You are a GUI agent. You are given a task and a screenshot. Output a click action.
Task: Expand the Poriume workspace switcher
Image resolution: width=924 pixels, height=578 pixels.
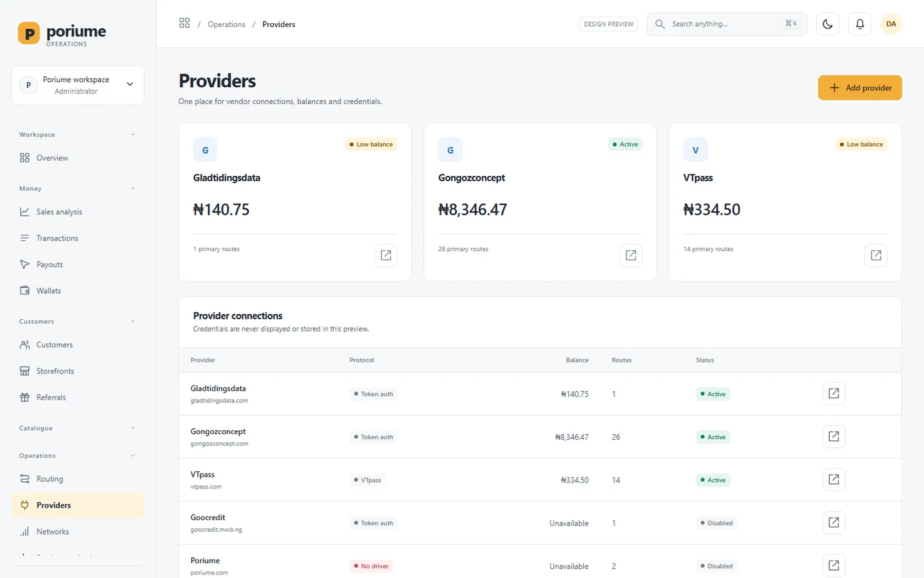pos(78,85)
